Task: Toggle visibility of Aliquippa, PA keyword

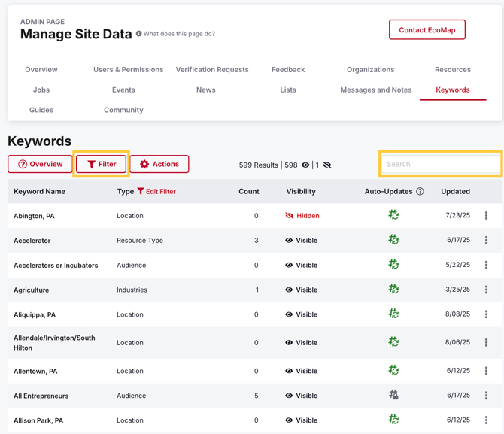Action: (301, 314)
